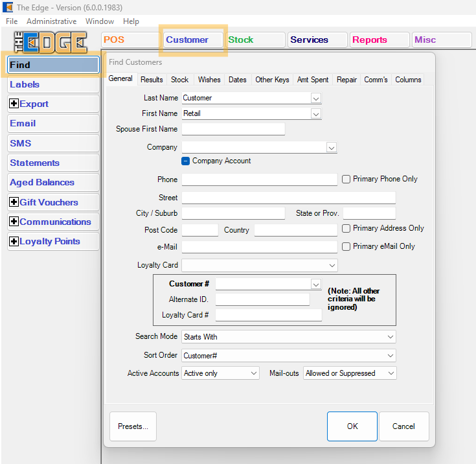The width and height of the screenshot is (476, 464).
Task: Click the Spouse First Name field
Action: [x=233, y=129]
